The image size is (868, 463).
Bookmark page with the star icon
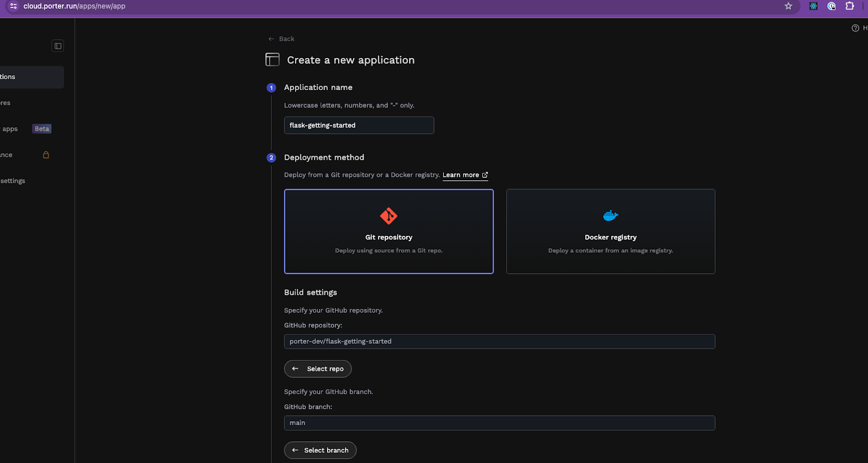coord(788,7)
